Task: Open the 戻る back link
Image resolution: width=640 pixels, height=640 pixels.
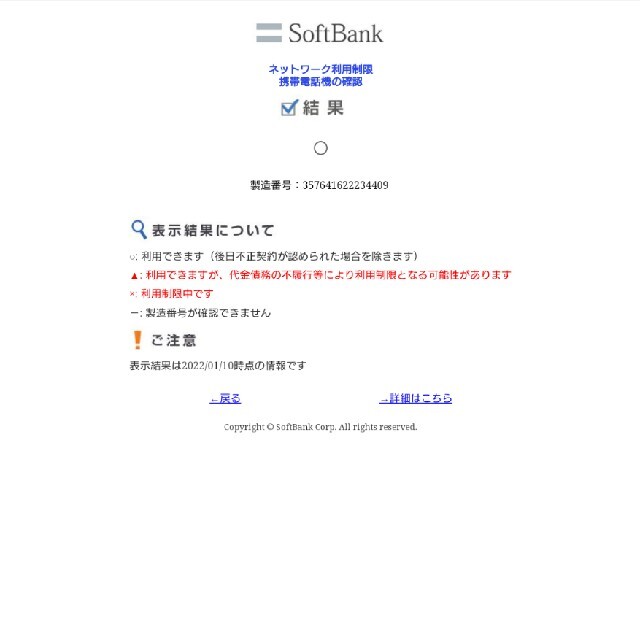Action: click(225, 398)
